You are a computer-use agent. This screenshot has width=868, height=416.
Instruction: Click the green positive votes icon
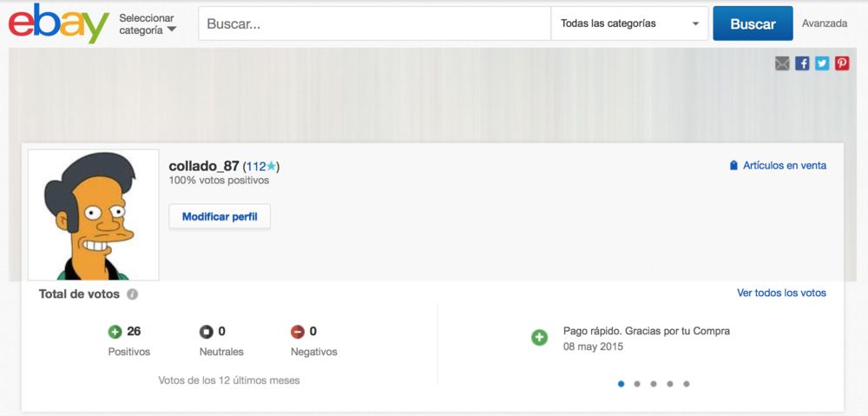click(x=115, y=332)
